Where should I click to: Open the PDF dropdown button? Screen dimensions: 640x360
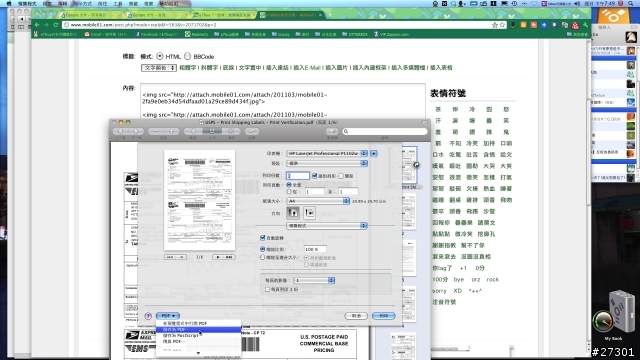(x=168, y=316)
